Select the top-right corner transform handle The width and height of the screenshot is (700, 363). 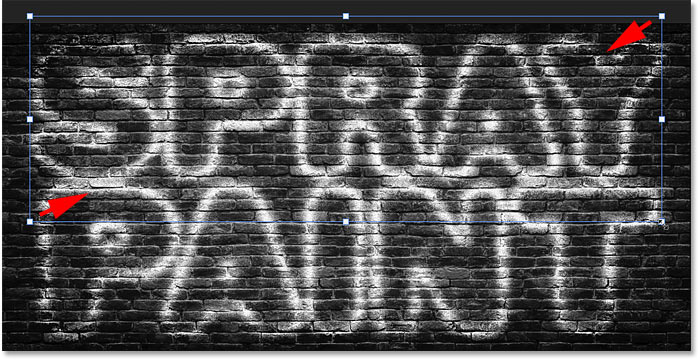[x=662, y=16]
